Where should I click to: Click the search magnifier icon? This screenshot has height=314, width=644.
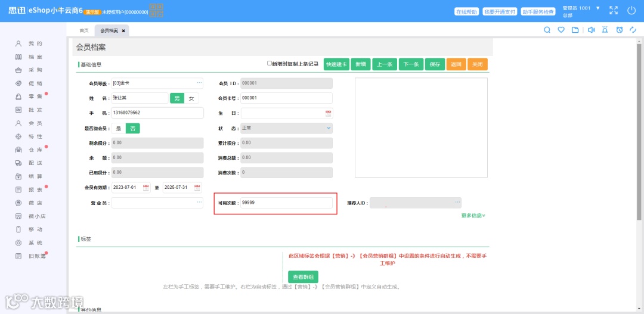tap(547, 30)
